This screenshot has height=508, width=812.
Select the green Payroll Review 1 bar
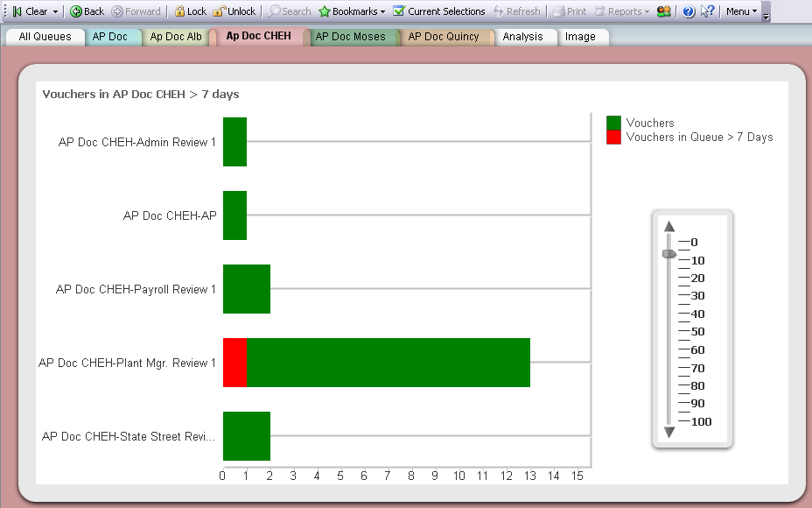(x=247, y=289)
